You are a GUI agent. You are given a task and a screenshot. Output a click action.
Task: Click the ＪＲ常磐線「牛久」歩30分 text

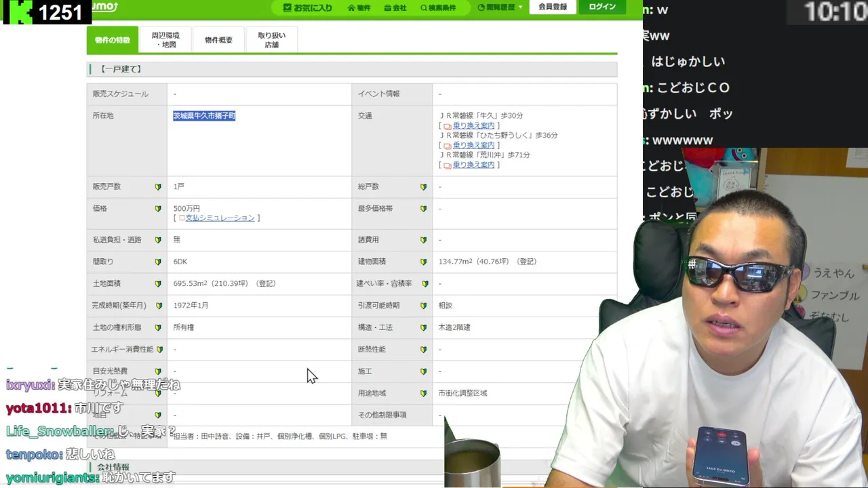pos(481,116)
